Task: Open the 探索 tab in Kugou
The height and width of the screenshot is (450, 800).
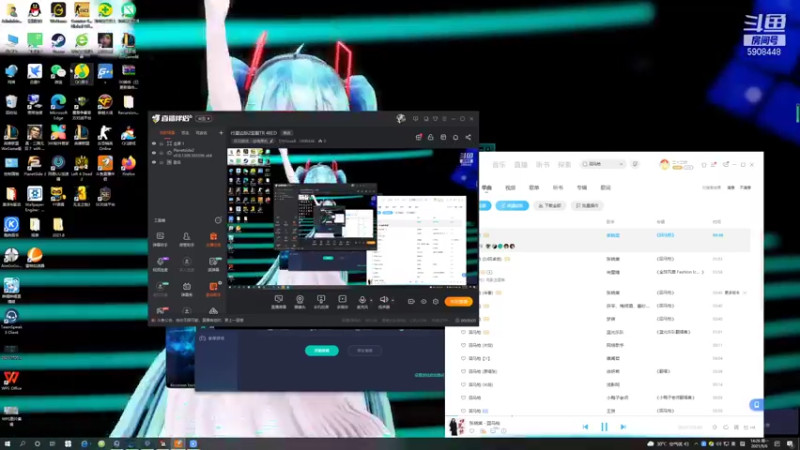Action: pos(564,165)
